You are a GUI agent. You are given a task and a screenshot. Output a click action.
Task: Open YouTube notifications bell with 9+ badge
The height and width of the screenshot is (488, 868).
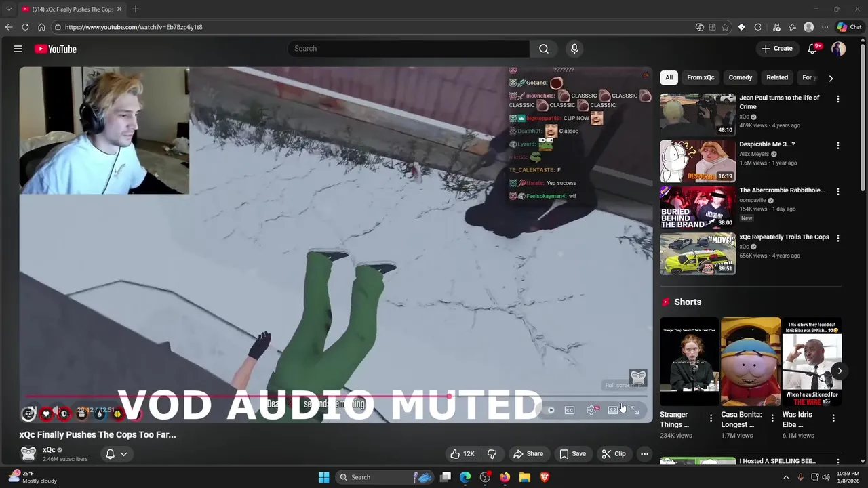point(813,49)
